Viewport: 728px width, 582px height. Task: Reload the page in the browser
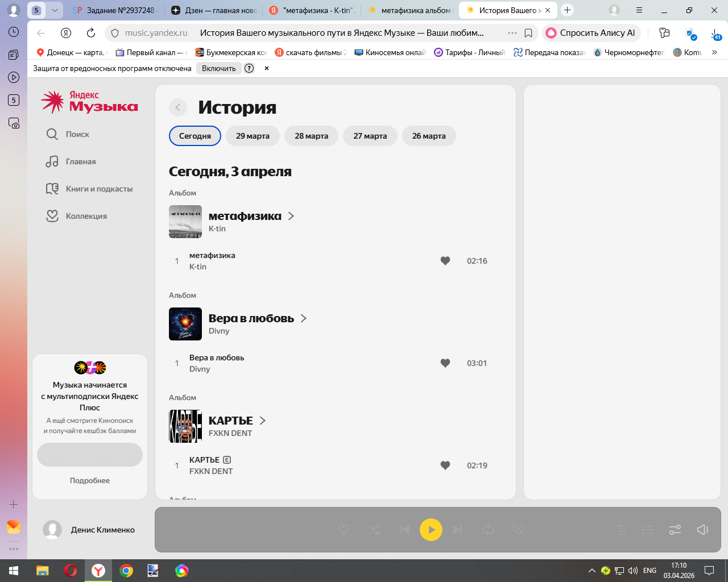pos(91,33)
